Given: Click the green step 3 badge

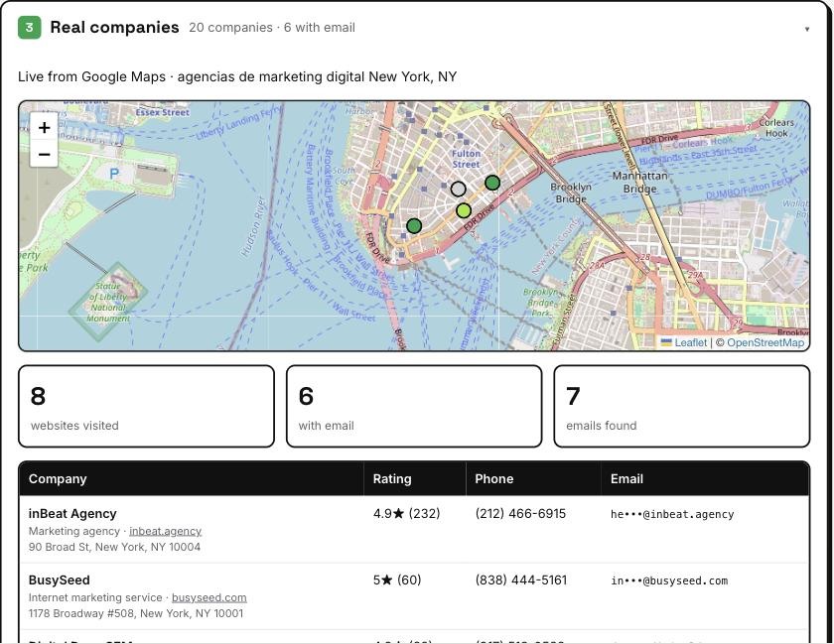Looking at the screenshot, I should coord(29,28).
